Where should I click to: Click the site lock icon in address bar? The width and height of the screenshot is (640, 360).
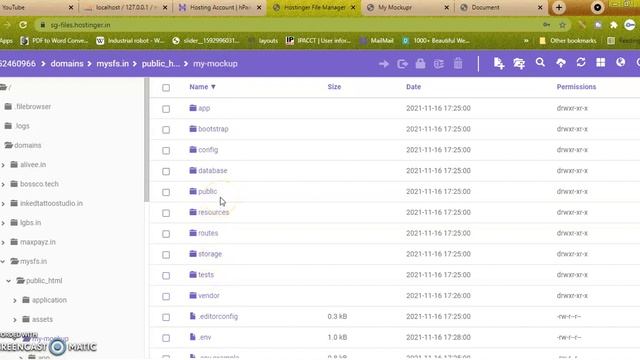[42, 25]
